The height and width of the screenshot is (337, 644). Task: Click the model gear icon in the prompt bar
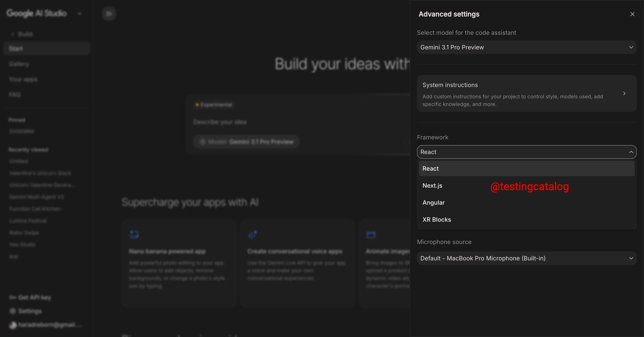coord(202,141)
